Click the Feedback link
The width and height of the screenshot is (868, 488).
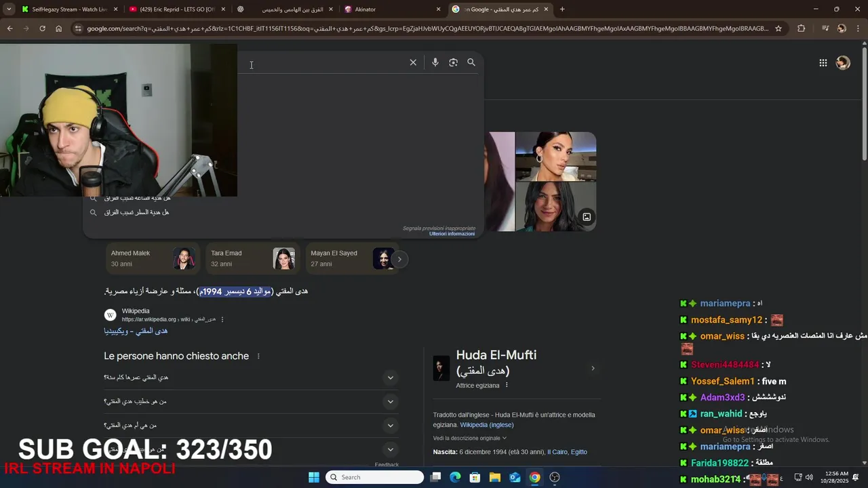387,465
